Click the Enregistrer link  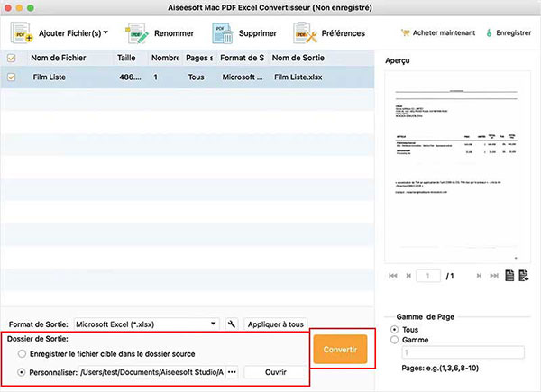pos(514,32)
